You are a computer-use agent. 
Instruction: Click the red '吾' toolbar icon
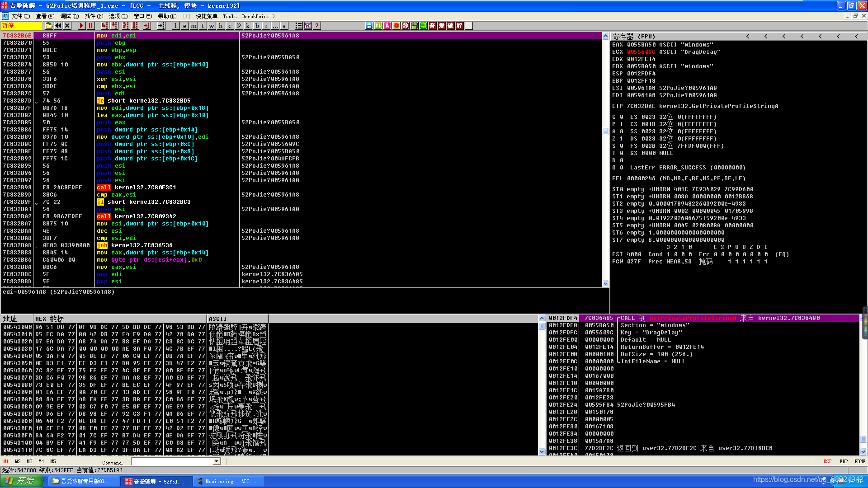[433, 26]
